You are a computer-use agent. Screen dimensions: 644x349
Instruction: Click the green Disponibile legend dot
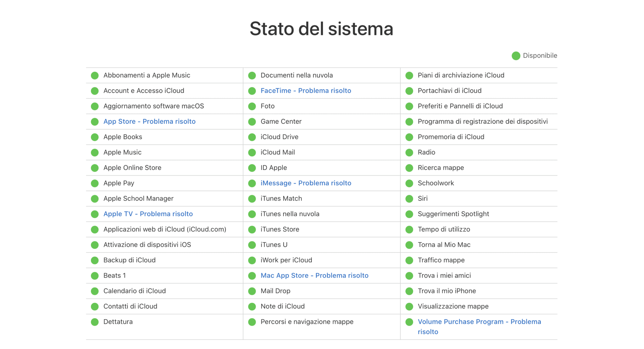[x=516, y=56]
